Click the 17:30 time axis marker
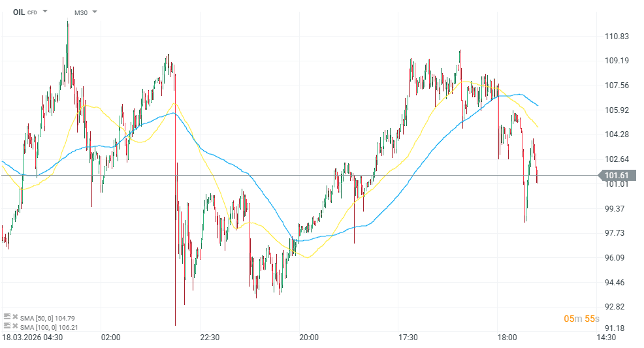 coord(408,338)
